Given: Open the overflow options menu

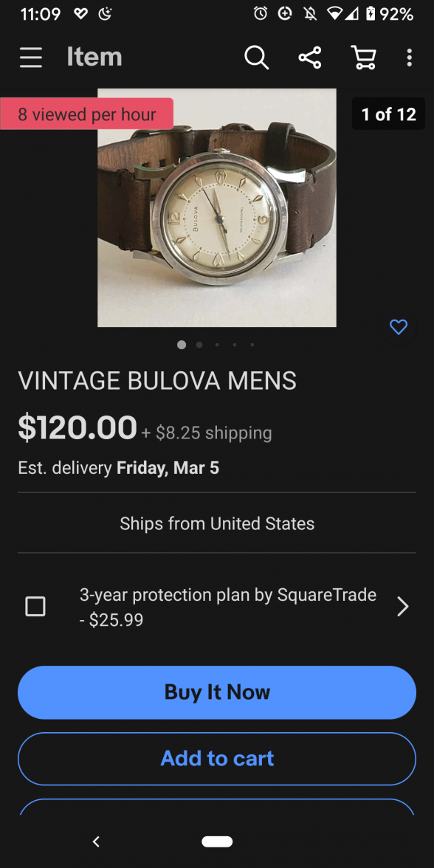Looking at the screenshot, I should click(x=409, y=57).
